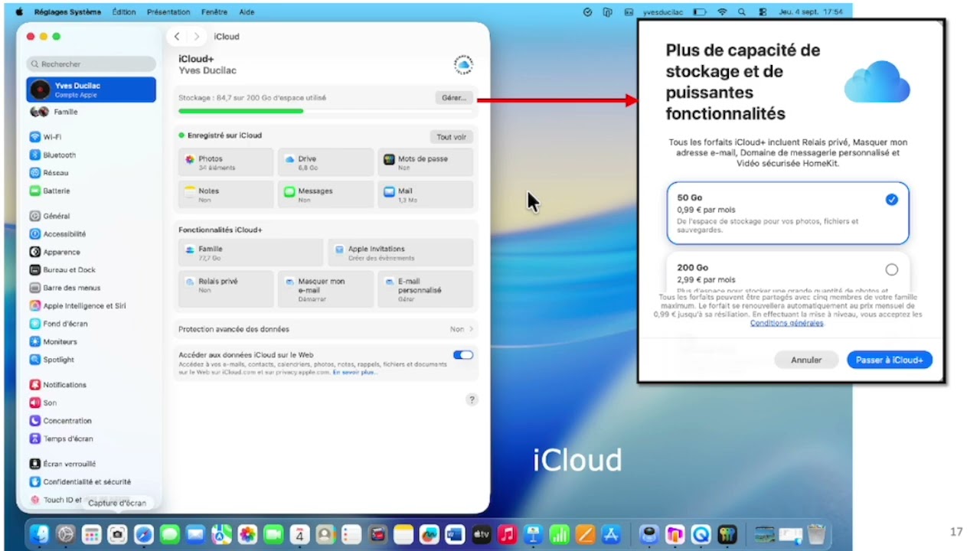
Task: Launch Safari from the Dock
Action: click(143, 534)
